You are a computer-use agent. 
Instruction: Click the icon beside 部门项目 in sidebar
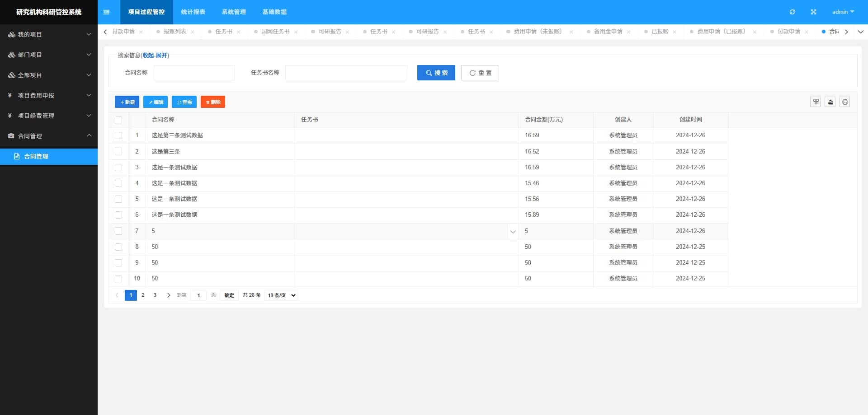pos(11,55)
